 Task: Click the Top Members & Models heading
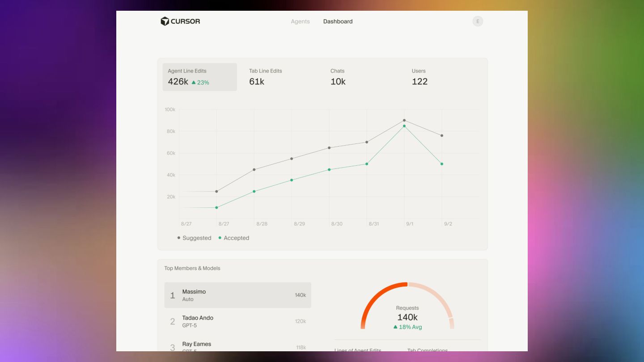[x=192, y=268]
